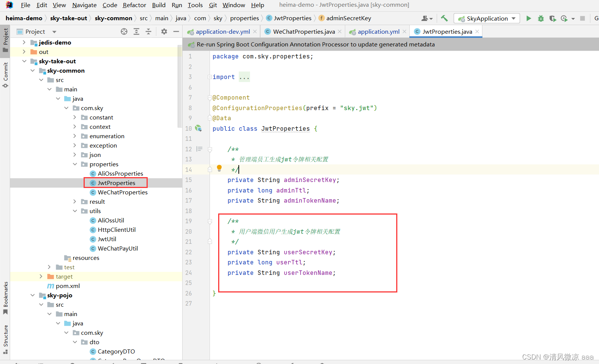Select JwtProperties in the project tree
The height and width of the screenshot is (364, 599).
[x=116, y=183]
